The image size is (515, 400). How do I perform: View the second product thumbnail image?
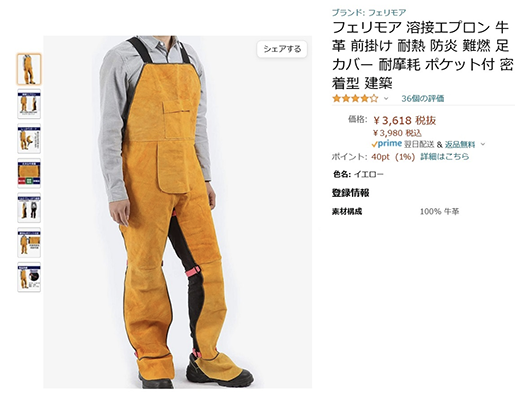click(29, 104)
